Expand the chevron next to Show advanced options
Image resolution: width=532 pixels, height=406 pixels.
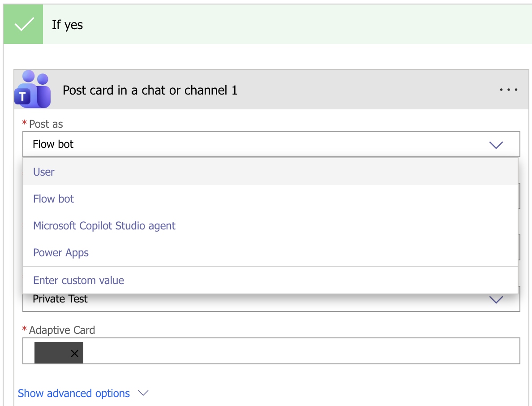pyautogui.click(x=143, y=393)
